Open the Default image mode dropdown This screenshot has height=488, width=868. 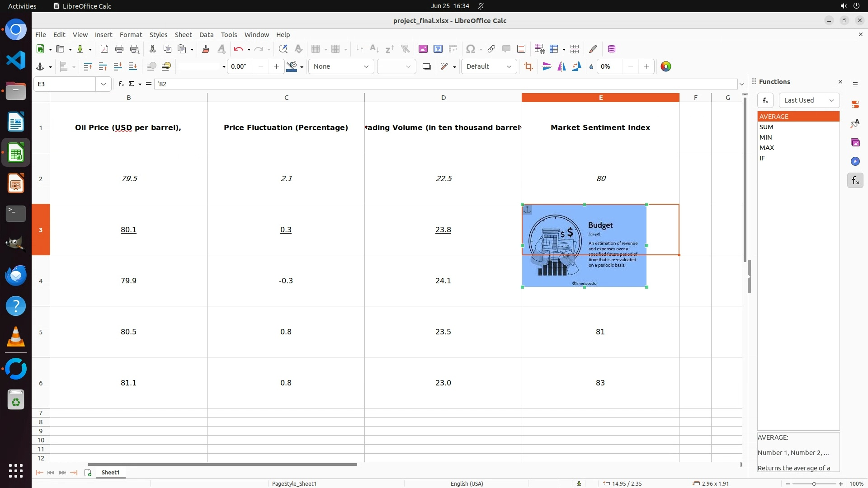click(489, 67)
